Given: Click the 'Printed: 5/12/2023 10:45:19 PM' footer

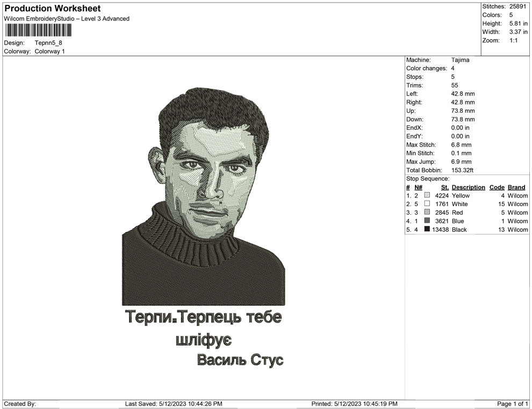Looking at the screenshot, I should tap(354, 404).
